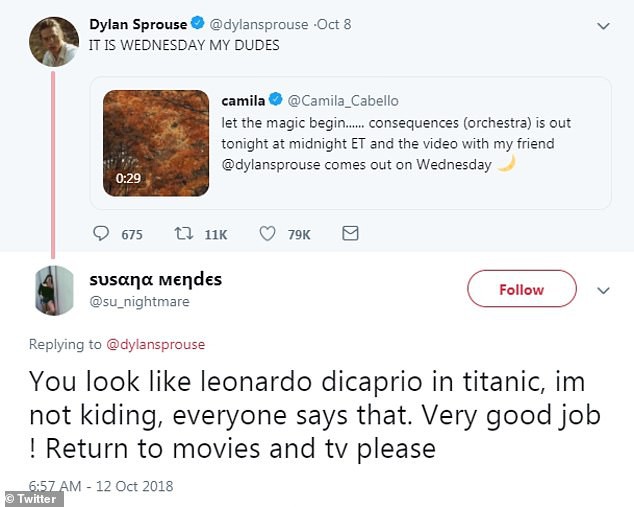
Task: Open the Dylan Sprouse name link
Action: tap(136, 24)
